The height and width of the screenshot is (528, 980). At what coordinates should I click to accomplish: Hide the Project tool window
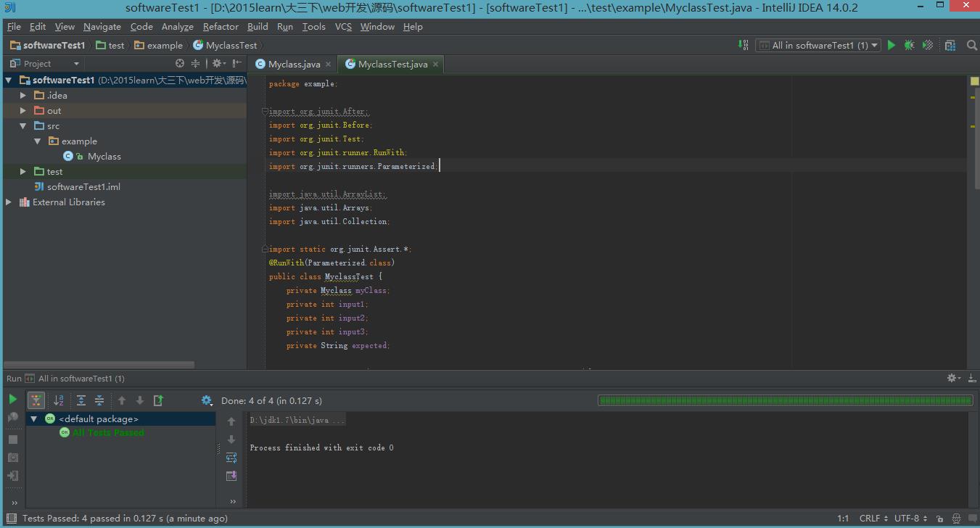237,64
